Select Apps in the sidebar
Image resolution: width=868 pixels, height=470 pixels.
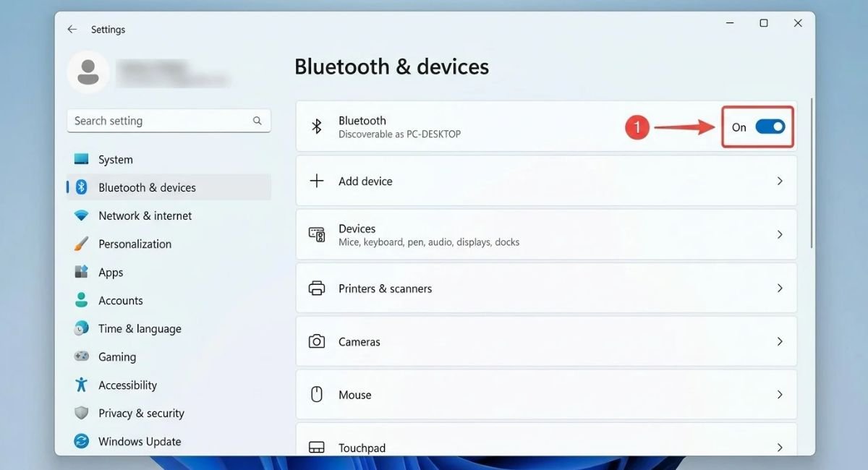pos(169,272)
